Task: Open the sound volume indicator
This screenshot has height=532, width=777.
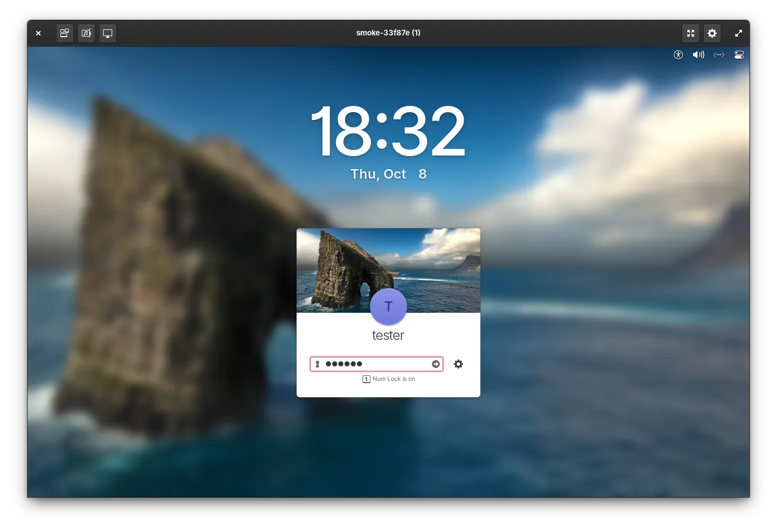Action: 699,55
